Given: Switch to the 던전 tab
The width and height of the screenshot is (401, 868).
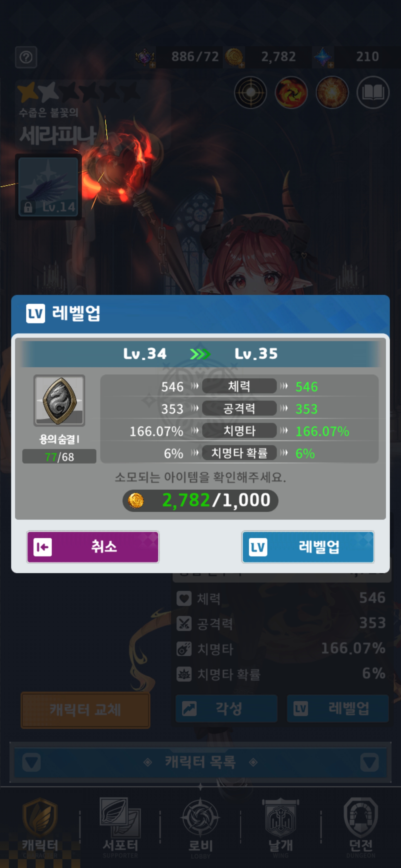Looking at the screenshot, I should (x=361, y=827).
